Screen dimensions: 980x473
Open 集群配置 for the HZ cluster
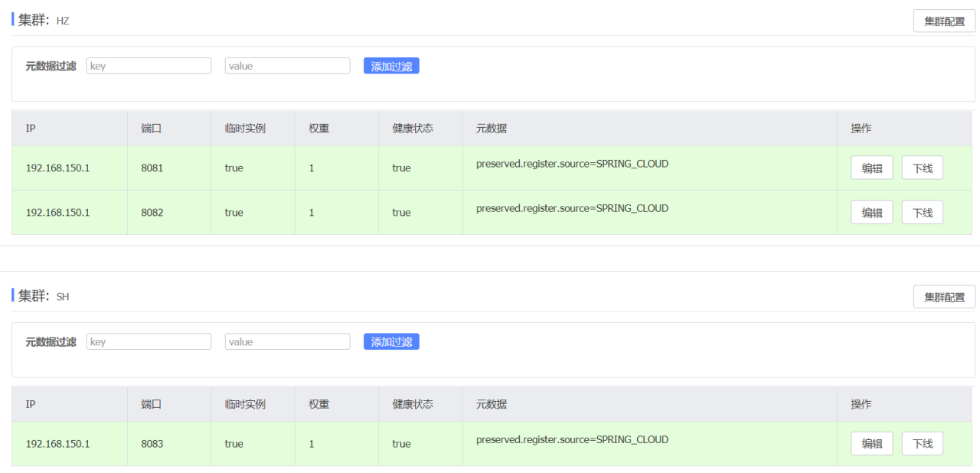[944, 21]
